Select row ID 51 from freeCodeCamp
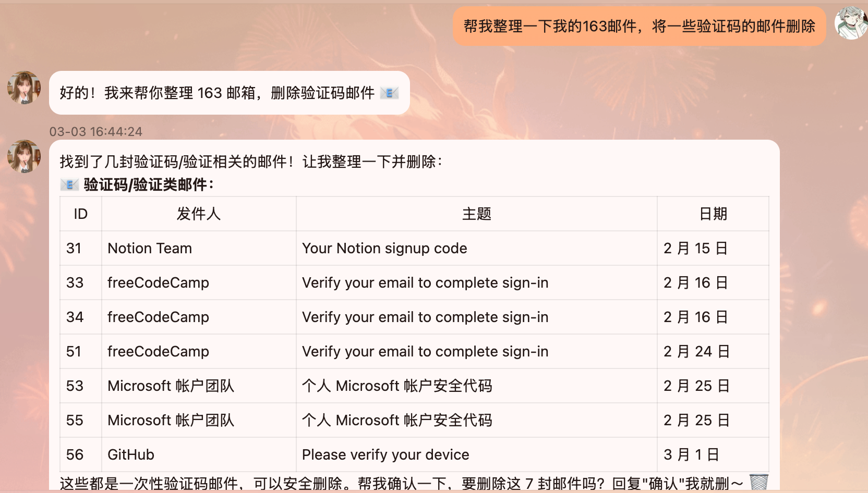 tap(365, 351)
